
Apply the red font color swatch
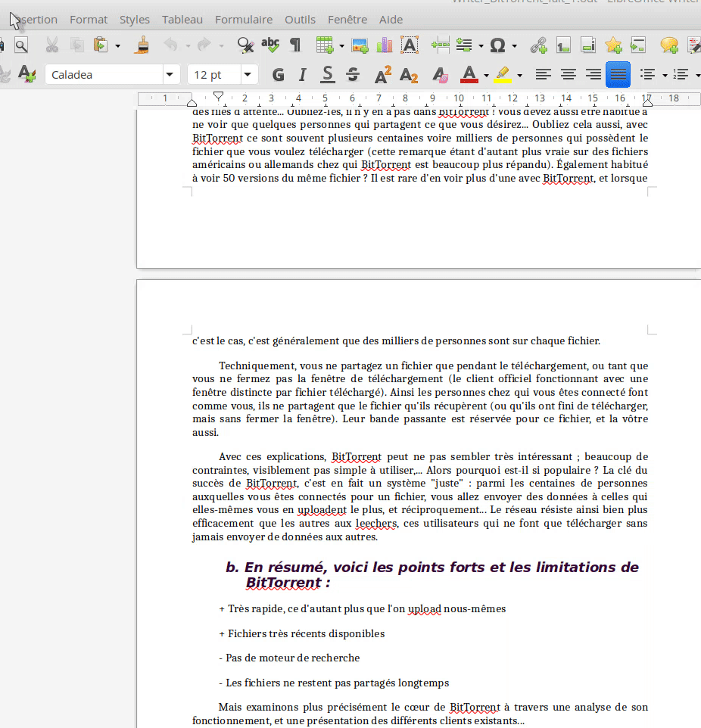click(469, 74)
